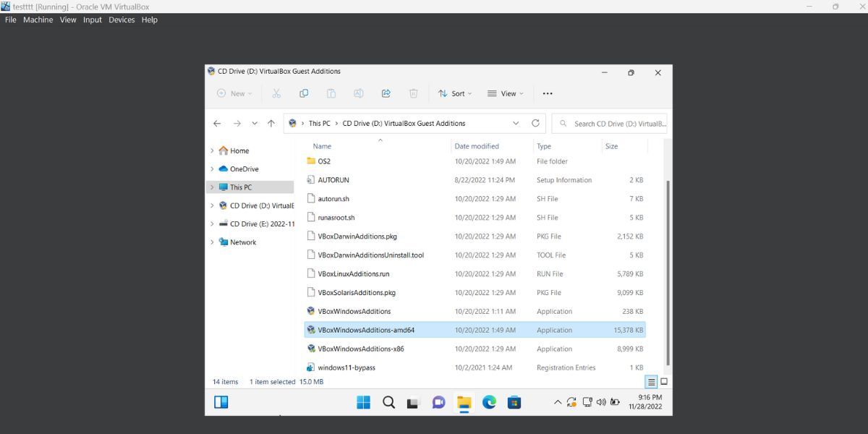Go up one folder level
868x434 pixels.
click(x=271, y=124)
